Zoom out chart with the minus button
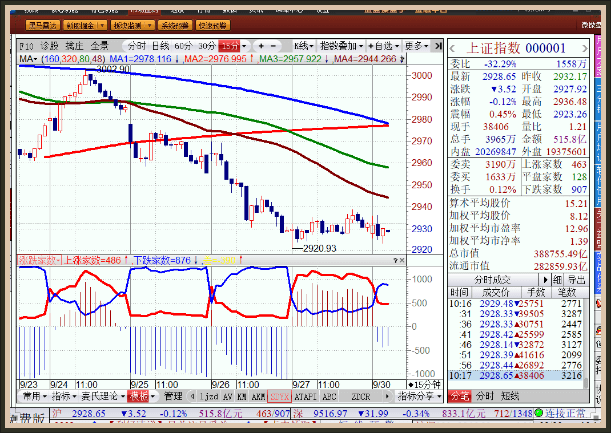This screenshot has height=433, width=611. [273, 46]
